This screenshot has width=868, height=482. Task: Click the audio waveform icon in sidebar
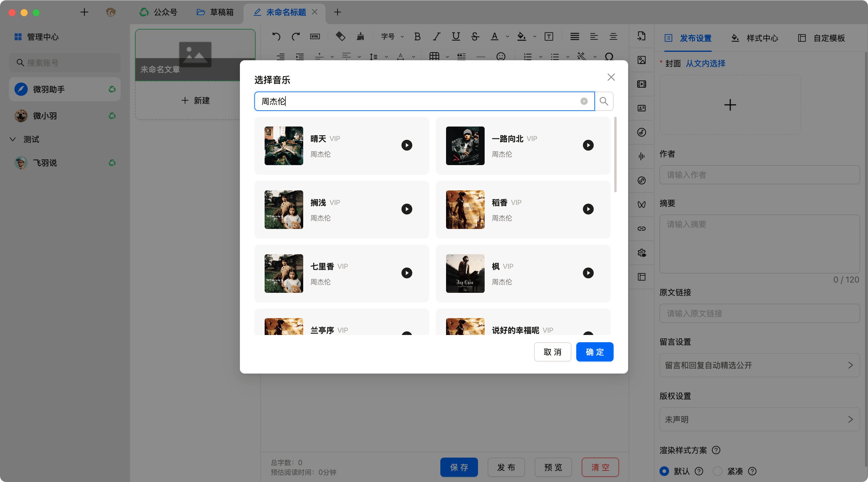[642, 156]
